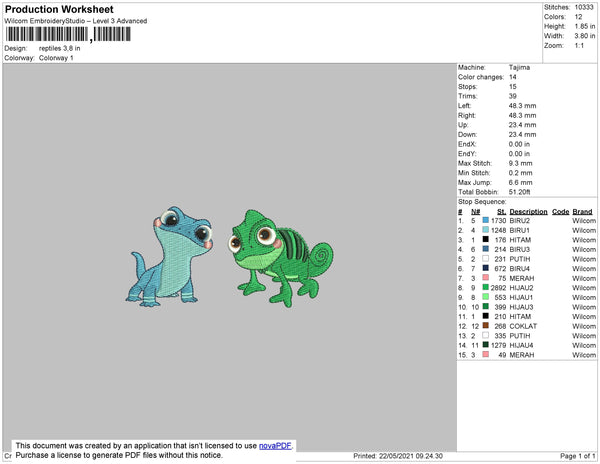
Task: Click the Code column header
Action: (x=560, y=212)
